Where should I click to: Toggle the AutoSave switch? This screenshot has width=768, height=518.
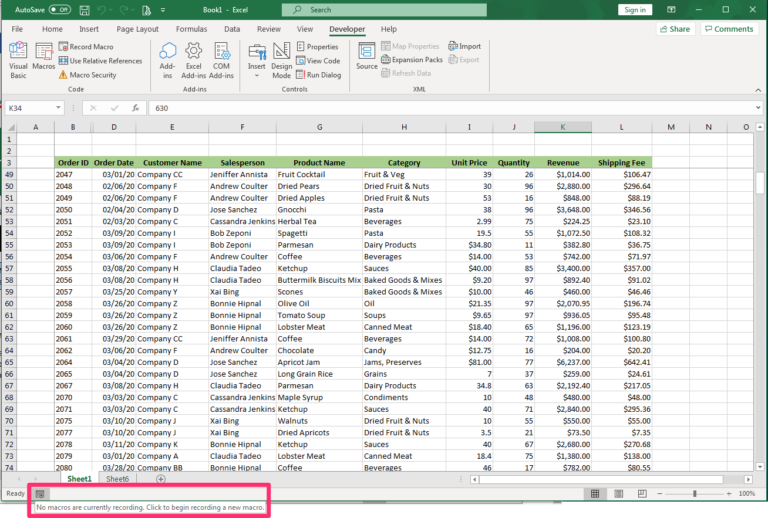(59, 10)
